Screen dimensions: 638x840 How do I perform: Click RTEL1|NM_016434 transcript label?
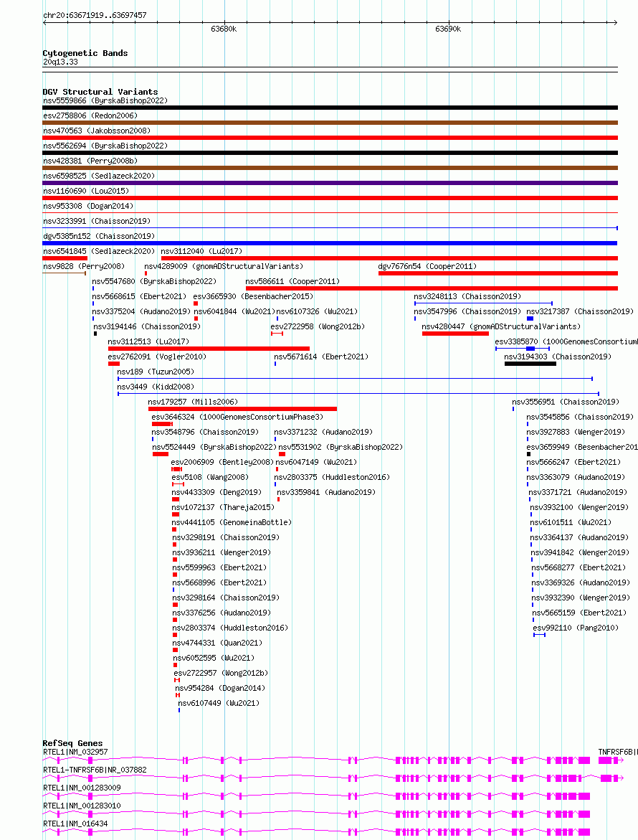(75, 824)
